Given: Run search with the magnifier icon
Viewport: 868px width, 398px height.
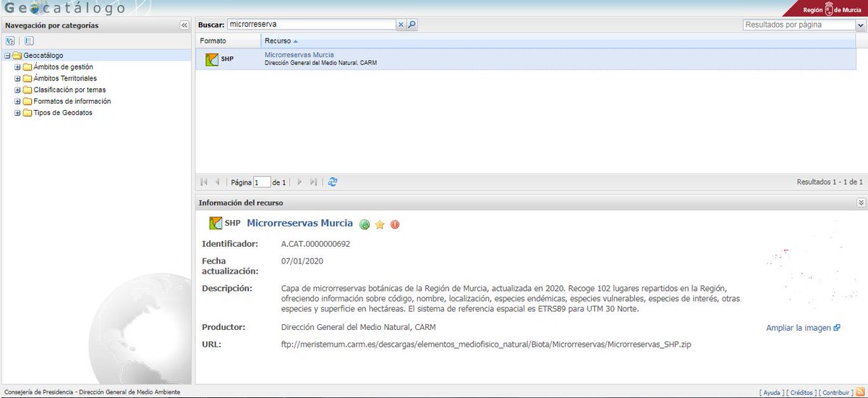Looking at the screenshot, I should coord(412,25).
